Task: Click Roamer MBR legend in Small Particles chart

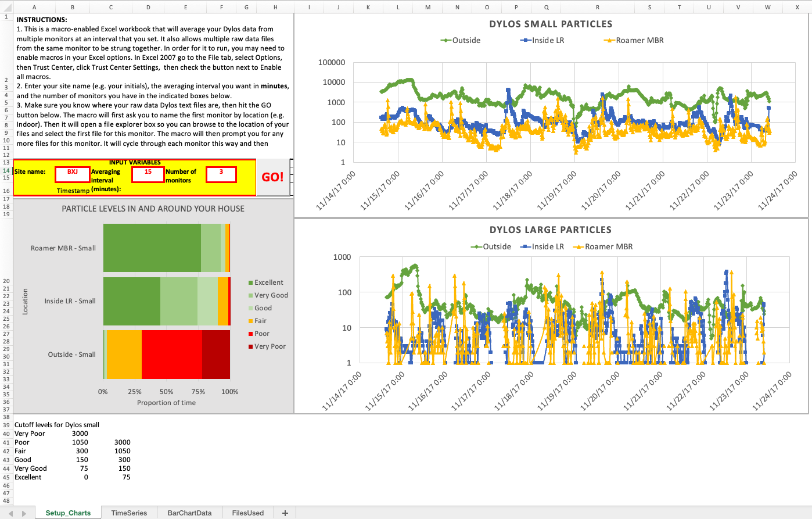Action: 634,40
